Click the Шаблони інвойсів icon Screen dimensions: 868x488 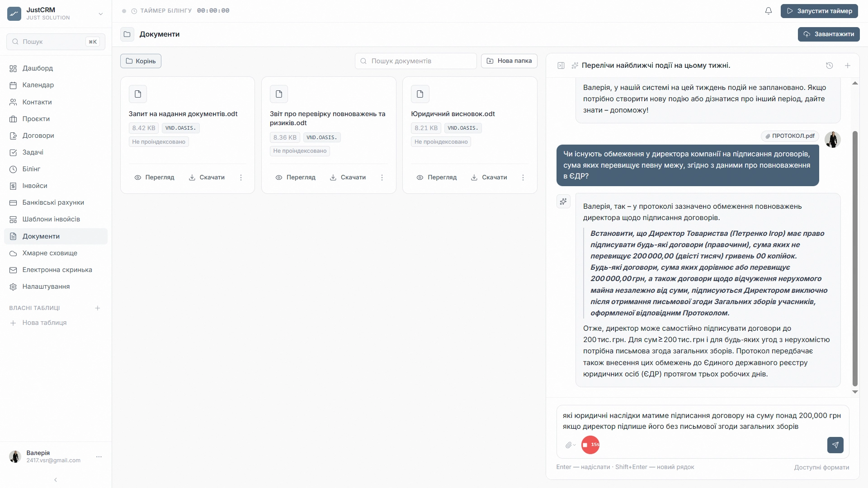pyautogui.click(x=13, y=219)
